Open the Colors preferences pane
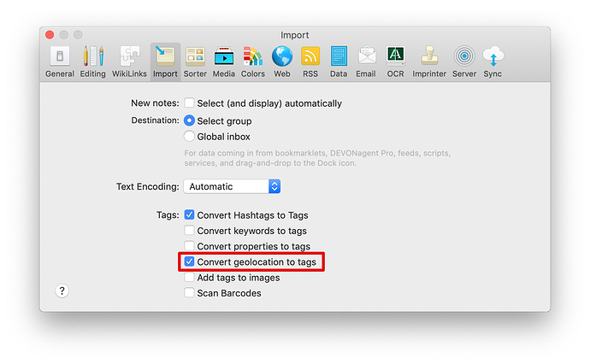This screenshot has width=590, height=364. 253,62
